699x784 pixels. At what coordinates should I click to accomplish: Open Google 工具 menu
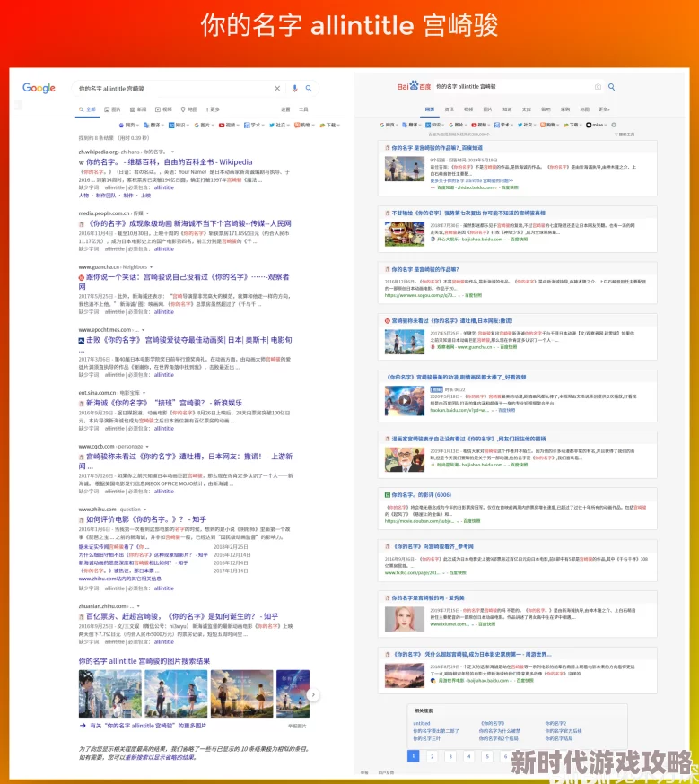tap(303, 109)
